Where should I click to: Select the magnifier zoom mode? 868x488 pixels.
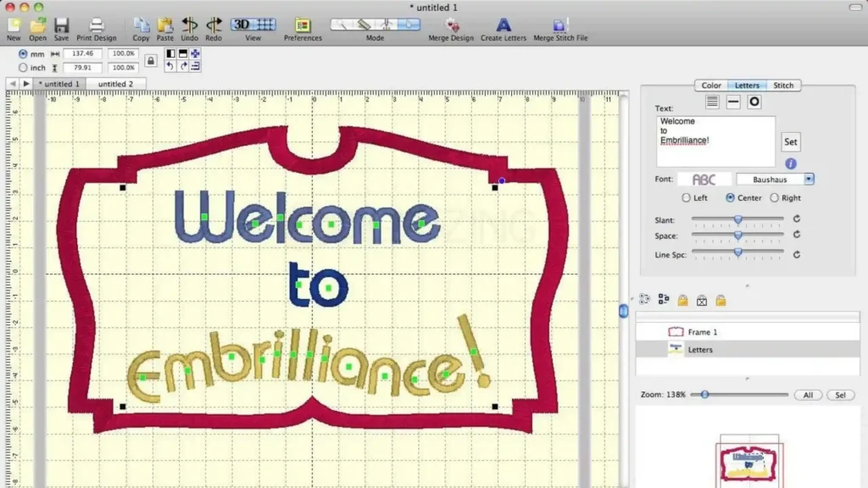point(342,25)
